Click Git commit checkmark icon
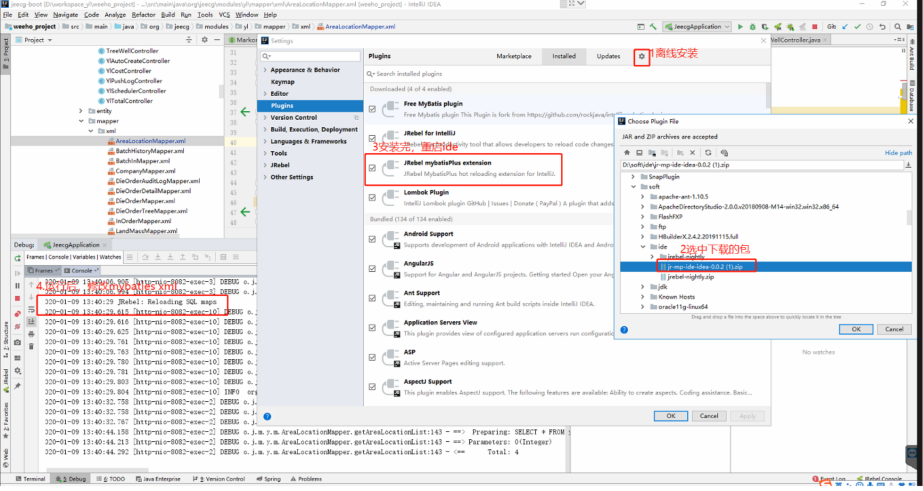The image size is (923, 491). (858, 26)
